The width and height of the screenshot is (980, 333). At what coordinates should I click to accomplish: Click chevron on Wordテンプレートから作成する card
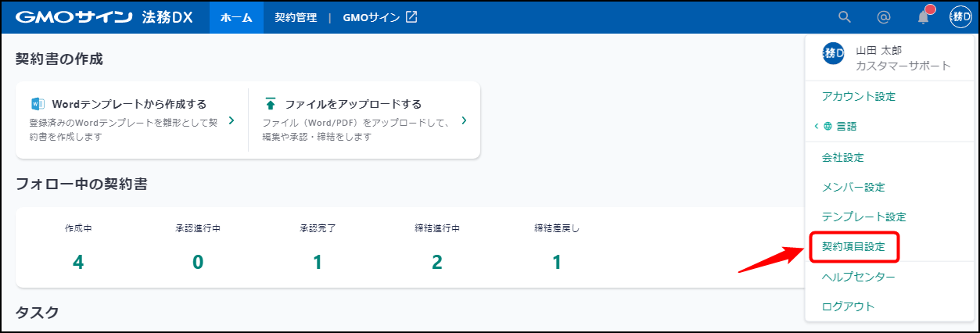(232, 120)
